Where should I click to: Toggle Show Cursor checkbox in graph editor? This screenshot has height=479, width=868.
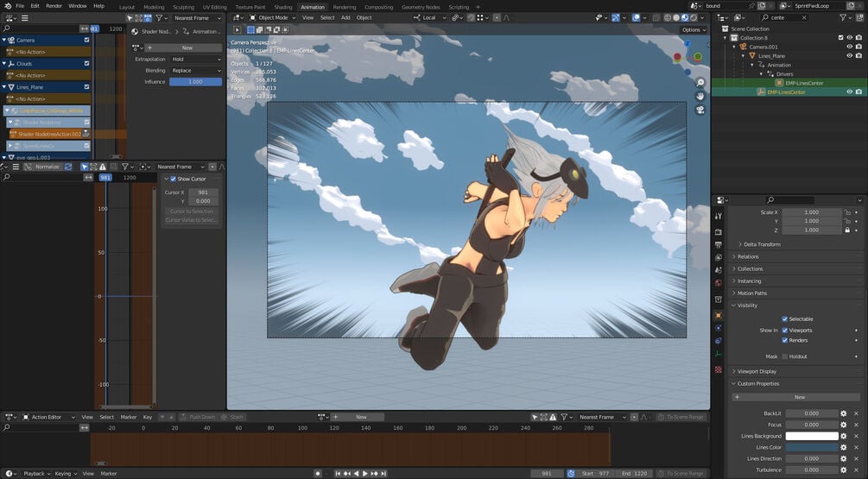point(174,179)
